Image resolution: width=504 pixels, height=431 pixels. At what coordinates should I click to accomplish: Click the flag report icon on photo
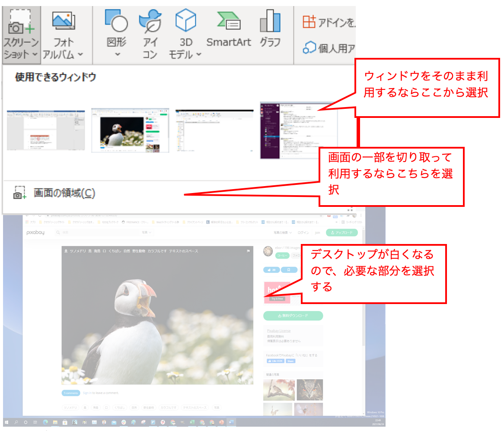tap(248, 251)
